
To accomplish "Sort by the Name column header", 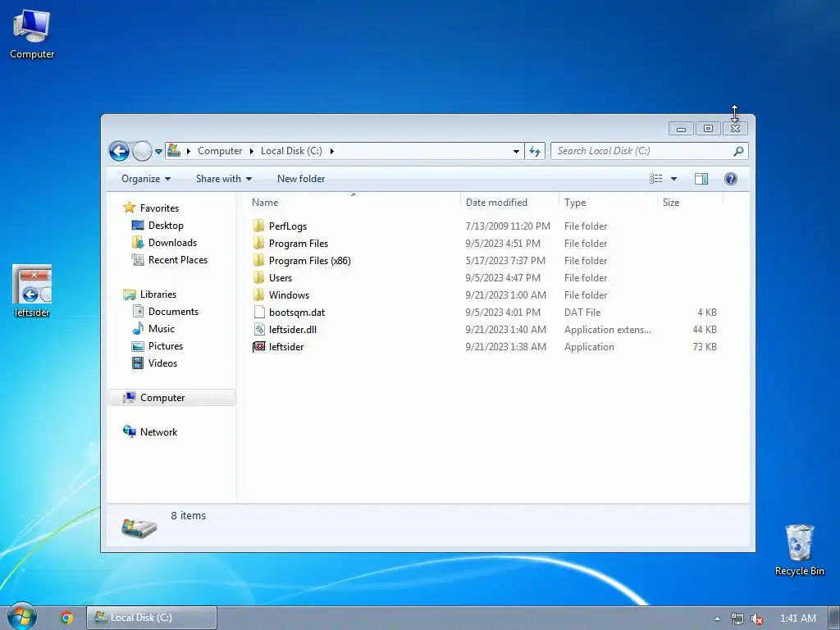I will [354, 203].
